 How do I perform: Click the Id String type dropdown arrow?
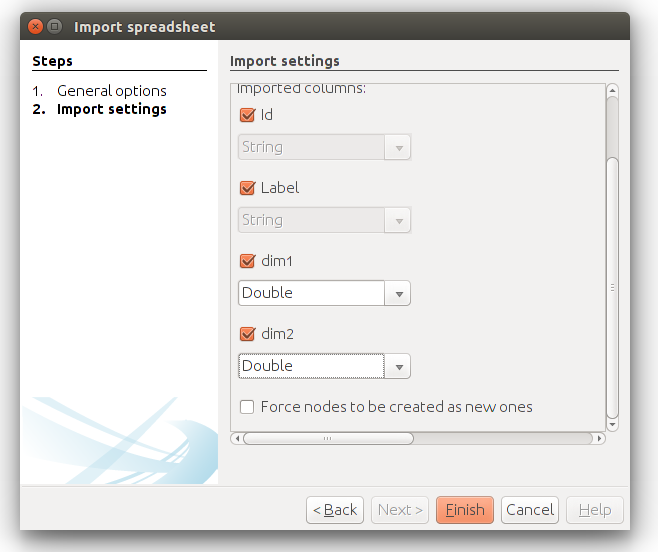click(399, 148)
